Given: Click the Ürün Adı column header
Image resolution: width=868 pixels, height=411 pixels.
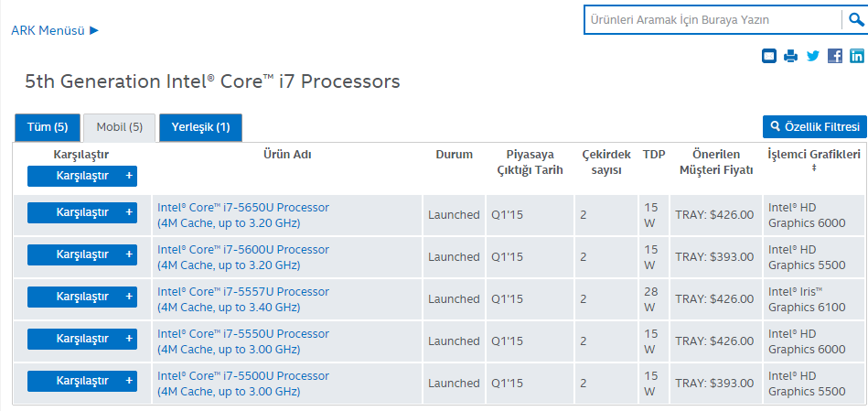Looking at the screenshot, I should tap(287, 155).
